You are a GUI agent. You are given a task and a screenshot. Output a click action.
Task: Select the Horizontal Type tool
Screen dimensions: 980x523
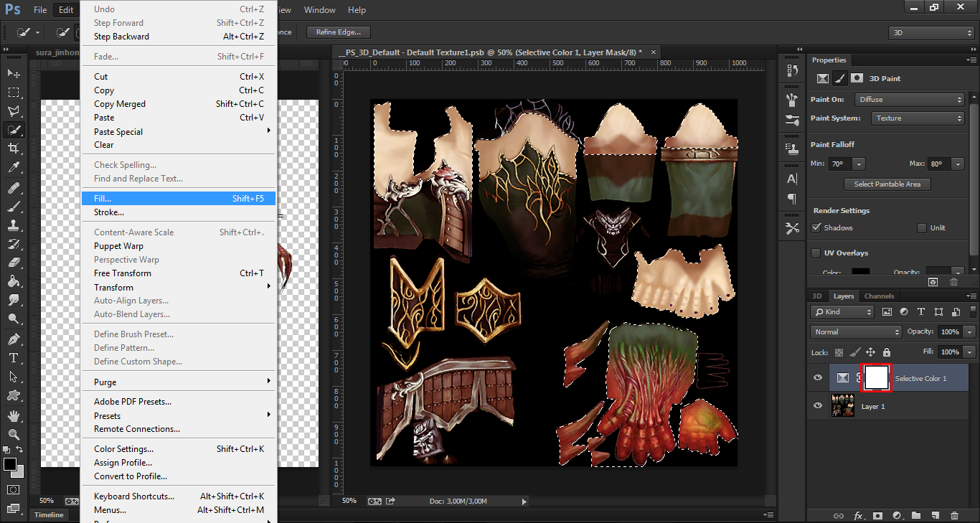[14, 358]
